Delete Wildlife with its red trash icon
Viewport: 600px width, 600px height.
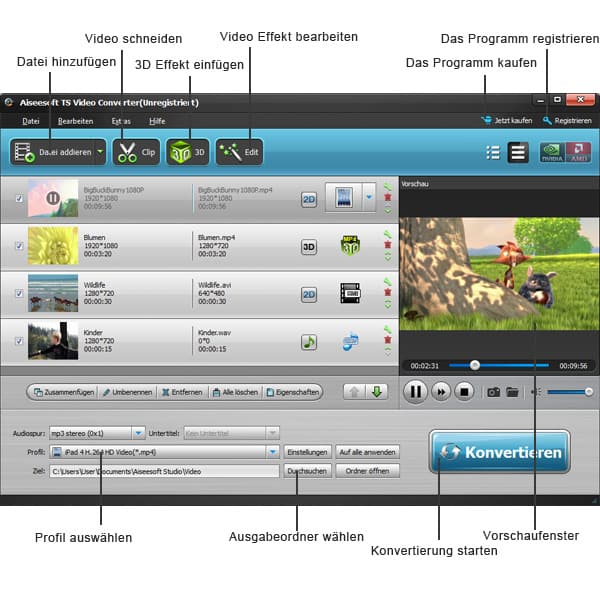[x=388, y=292]
